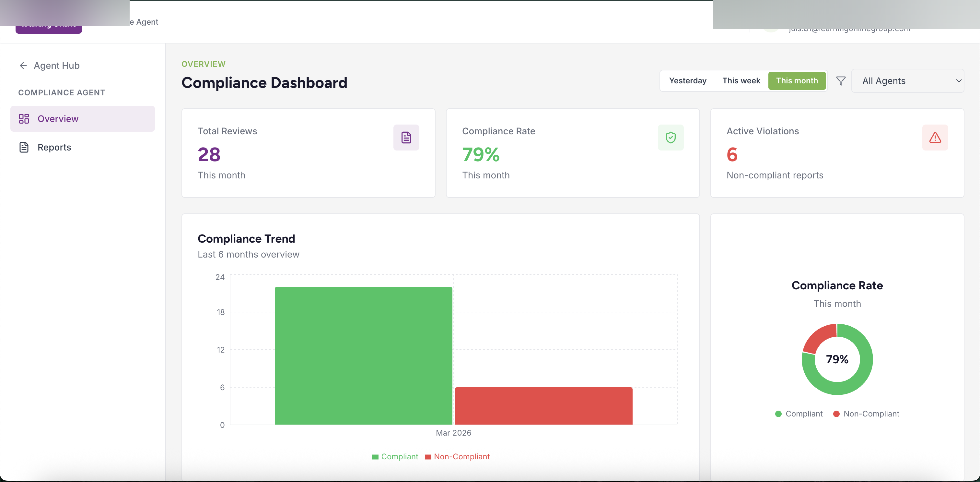Switch to the This week tab
The width and height of the screenshot is (980, 482).
741,81
